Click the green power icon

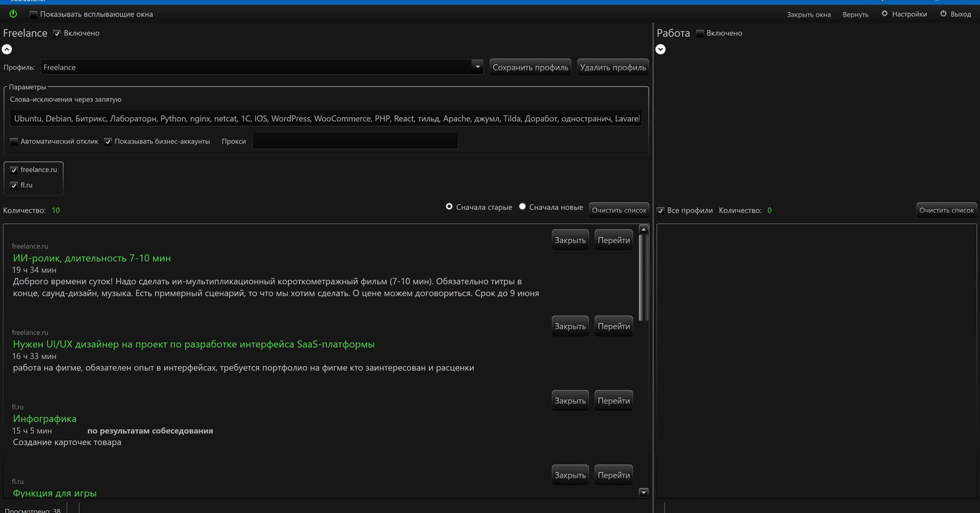coord(13,13)
